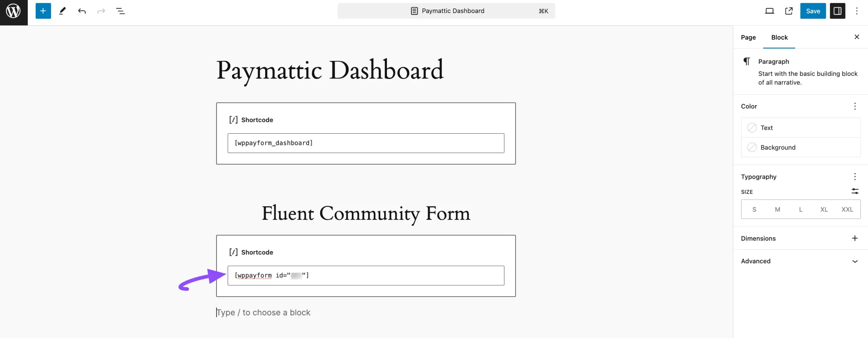Open the Document Overview list icon
Image resolution: width=868 pixels, height=338 pixels.
coord(120,11)
